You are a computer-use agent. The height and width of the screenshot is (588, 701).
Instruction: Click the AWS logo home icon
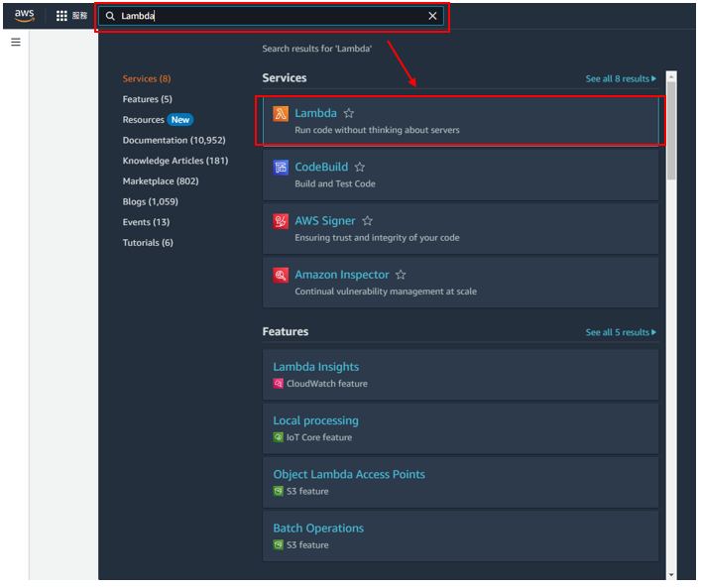24,16
